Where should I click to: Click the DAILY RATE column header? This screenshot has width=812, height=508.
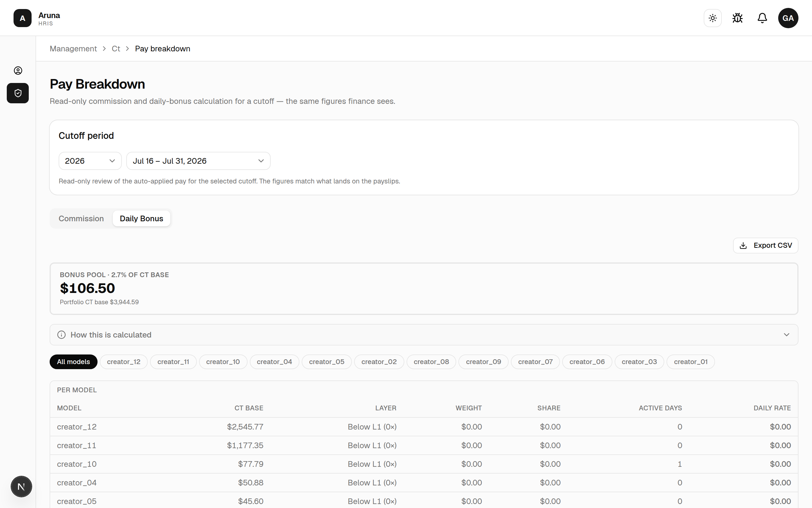click(x=772, y=408)
